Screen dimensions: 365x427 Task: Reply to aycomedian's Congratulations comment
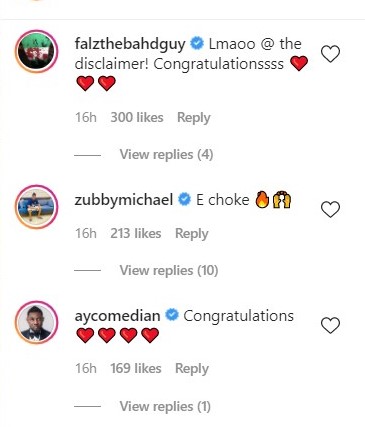pos(192,369)
